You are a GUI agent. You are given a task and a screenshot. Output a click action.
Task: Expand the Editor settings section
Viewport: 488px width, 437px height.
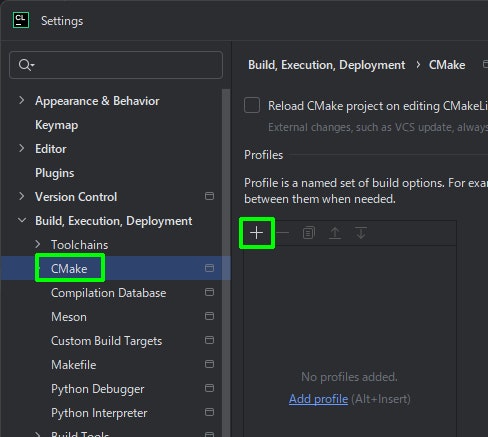click(22, 148)
